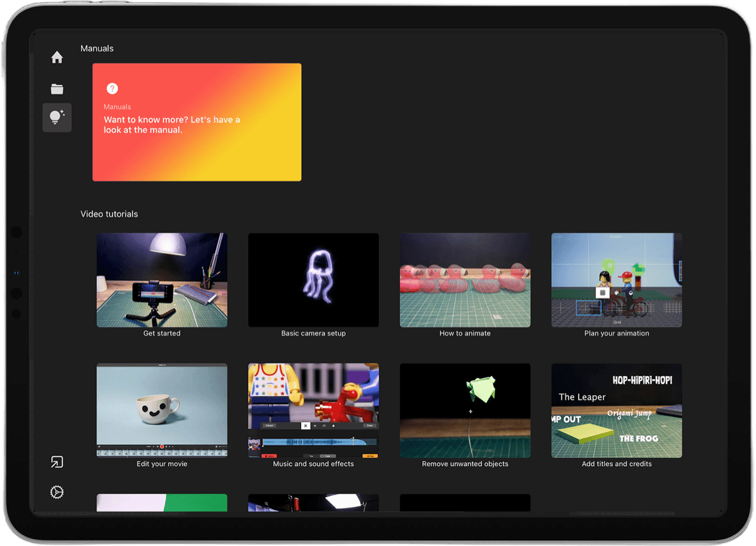Select the highlighted lightbulb Learn icon

[x=57, y=117]
